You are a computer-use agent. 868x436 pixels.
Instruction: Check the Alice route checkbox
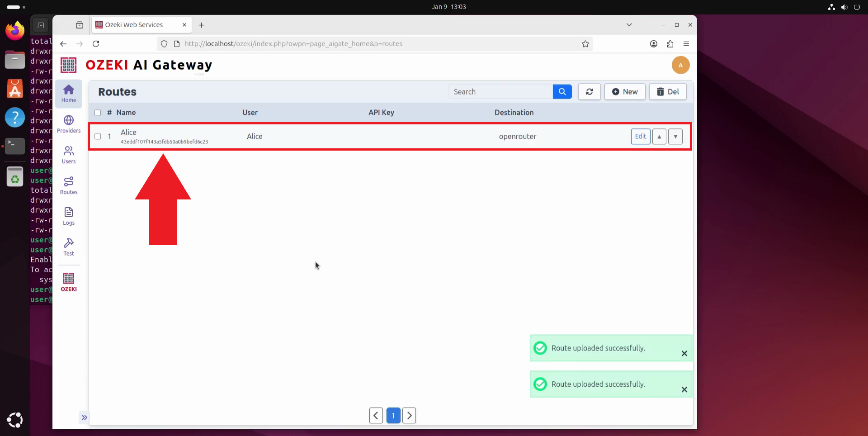pos(98,136)
